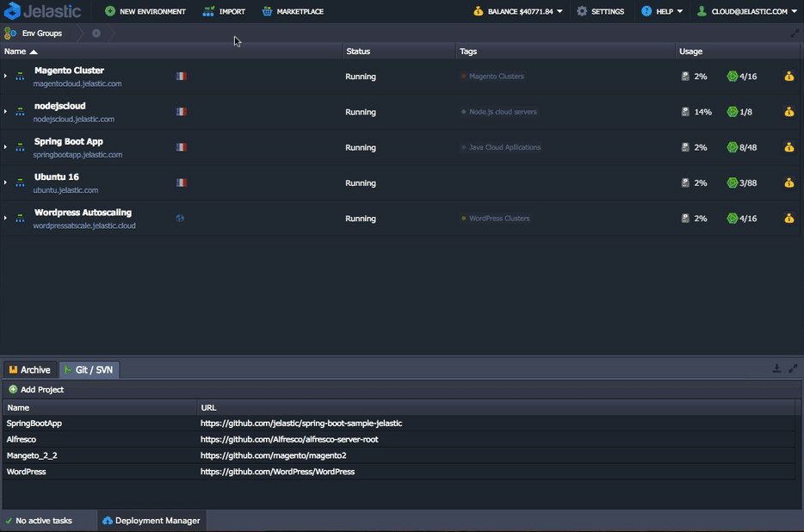Maximize the deployment manager panel
This screenshot has width=804, height=532.
tap(793, 368)
